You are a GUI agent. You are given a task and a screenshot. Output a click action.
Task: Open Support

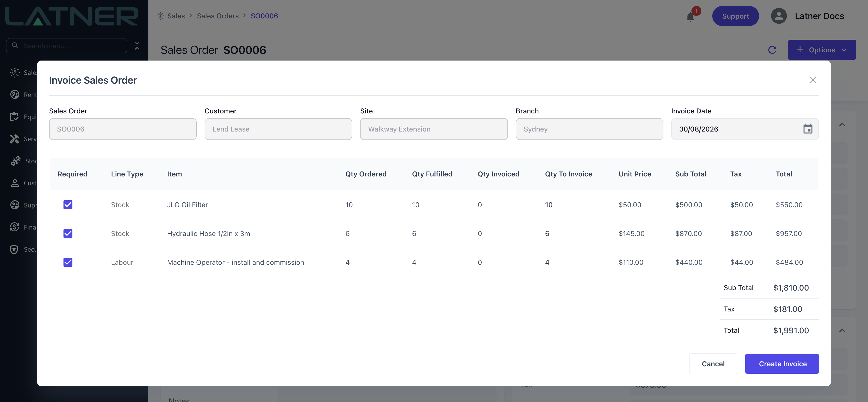[735, 16]
